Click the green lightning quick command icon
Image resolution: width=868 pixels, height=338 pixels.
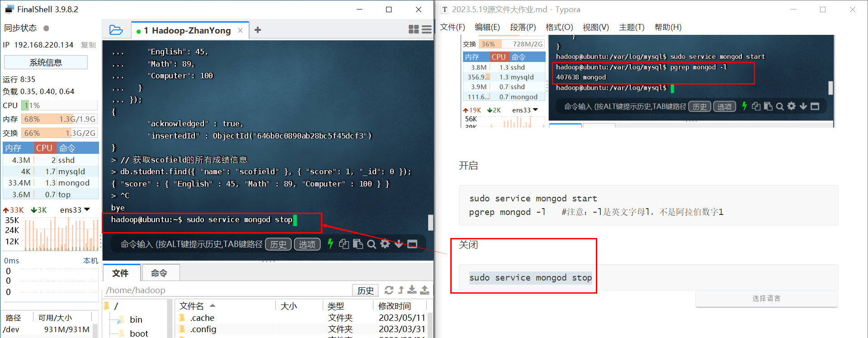point(330,244)
